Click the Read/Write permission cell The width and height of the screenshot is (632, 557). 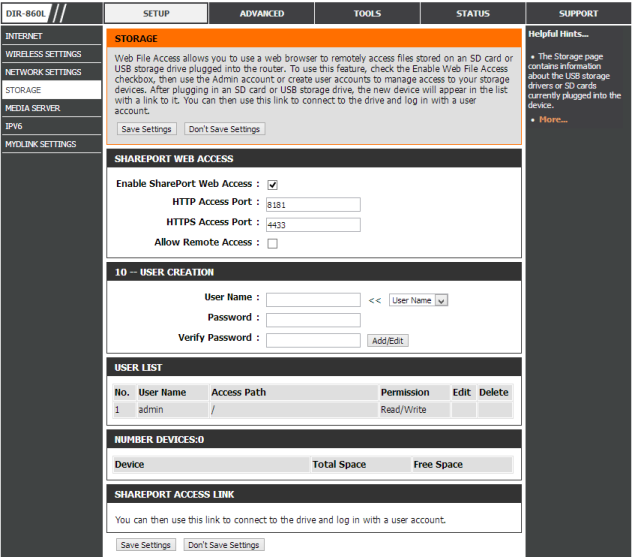(415, 409)
